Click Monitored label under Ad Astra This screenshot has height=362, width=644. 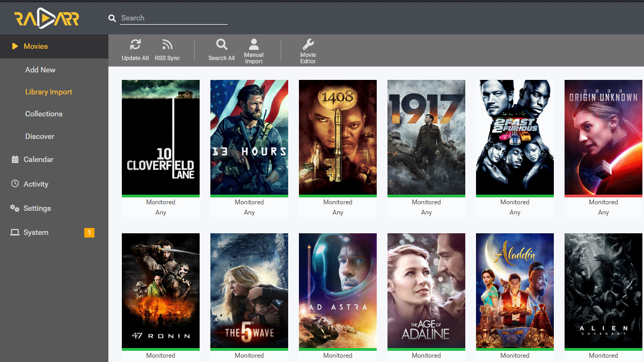338,356
